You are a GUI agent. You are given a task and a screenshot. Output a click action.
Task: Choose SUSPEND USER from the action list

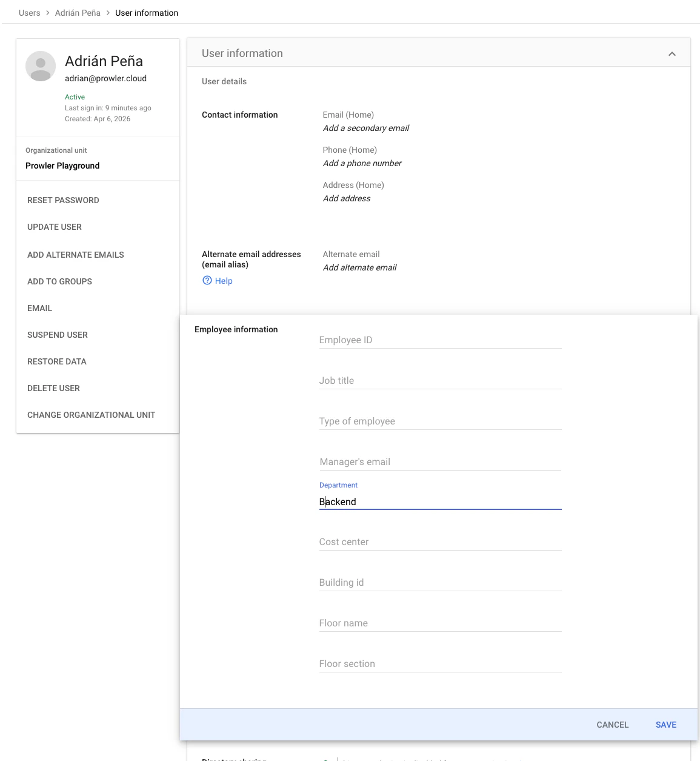tap(58, 335)
